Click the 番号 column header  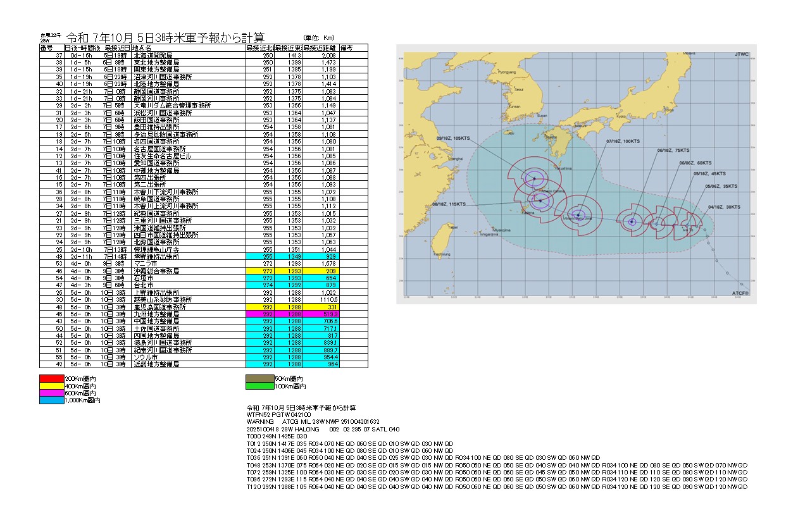click(x=46, y=48)
